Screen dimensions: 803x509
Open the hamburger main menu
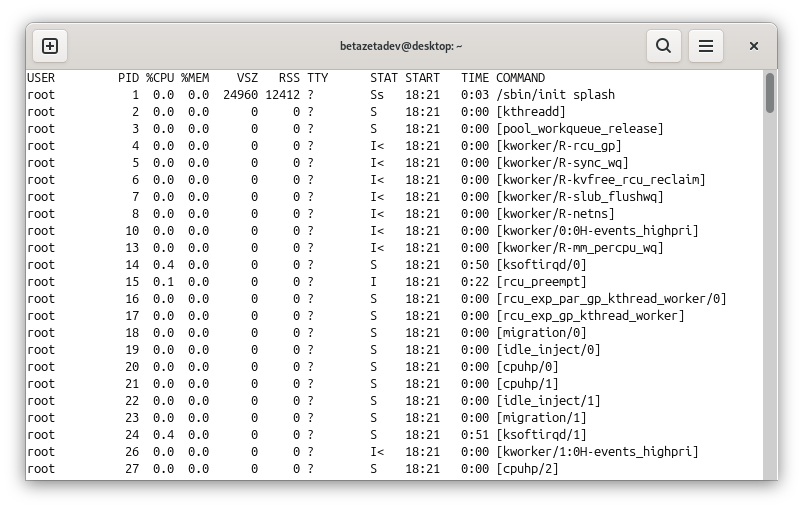point(706,46)
